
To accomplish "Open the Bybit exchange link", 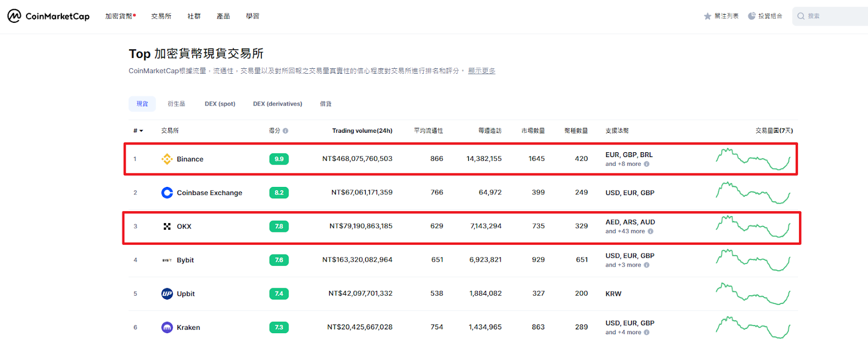I will click(x=185, y=260).
